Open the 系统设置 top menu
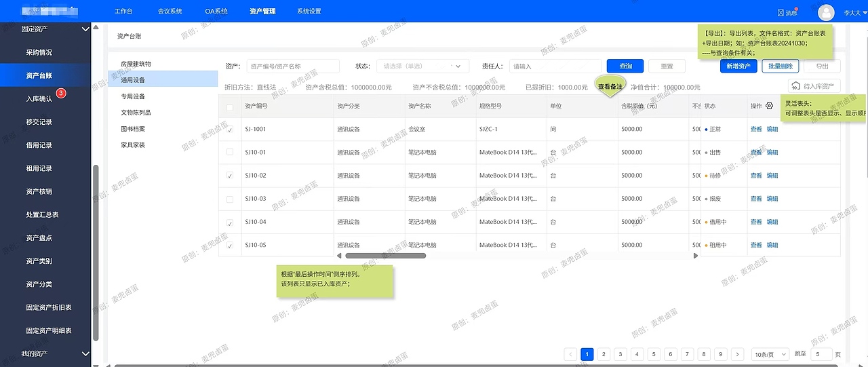The height and width of the screenshot is (367, 868). pyautogui.click(x=309, y=12)
